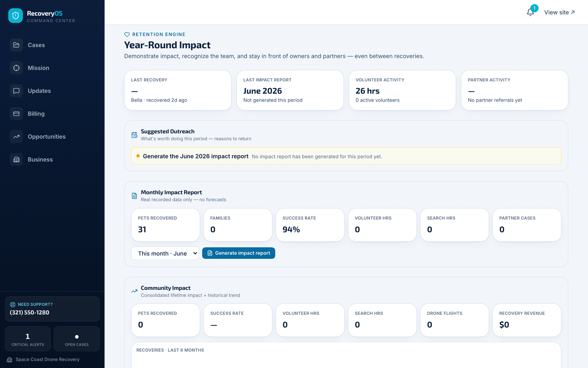This screenshot has height=368, width=588.
Task: Open the Open Cases status tile
Action: pos(77,339)
